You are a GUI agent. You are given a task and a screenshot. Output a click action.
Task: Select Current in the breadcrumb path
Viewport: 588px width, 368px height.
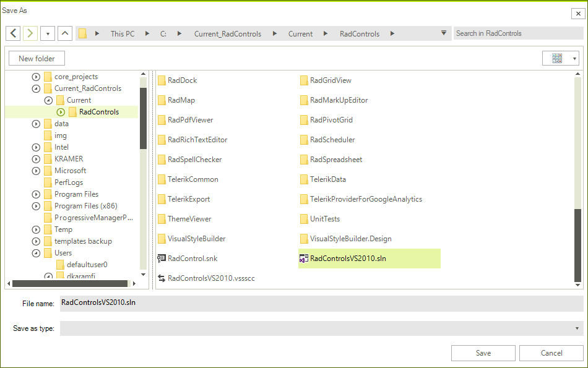tap(300, 33)
